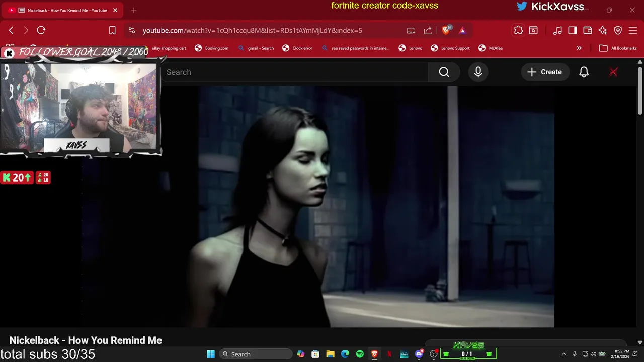This screenshot has width=644, height=362.
Task: Click the address bar URL
Action: click(252, 30)
